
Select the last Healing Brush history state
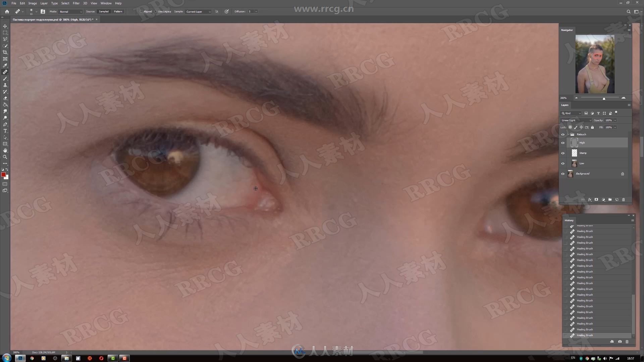click(x=597, y=335)
